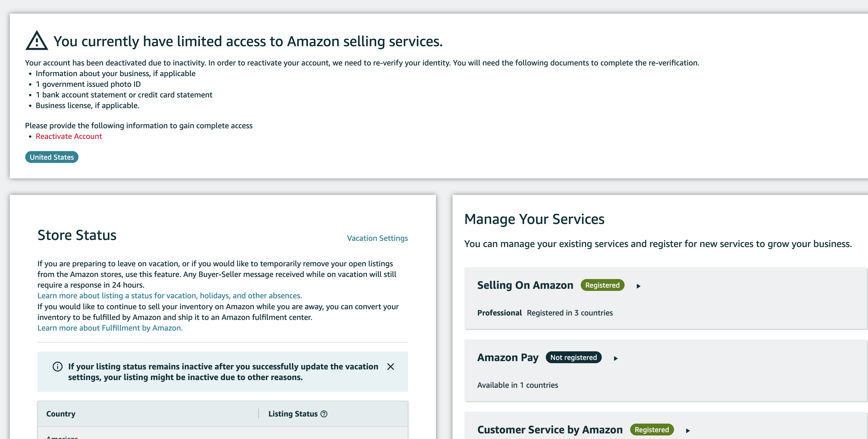Select the Listing Status column header

pyautogui.click(x=293, y=414)
